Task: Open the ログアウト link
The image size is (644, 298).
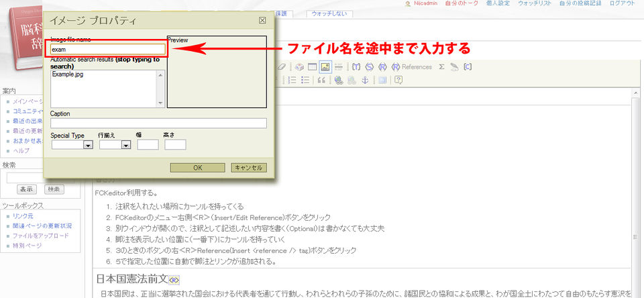Action: coord(622,4)
